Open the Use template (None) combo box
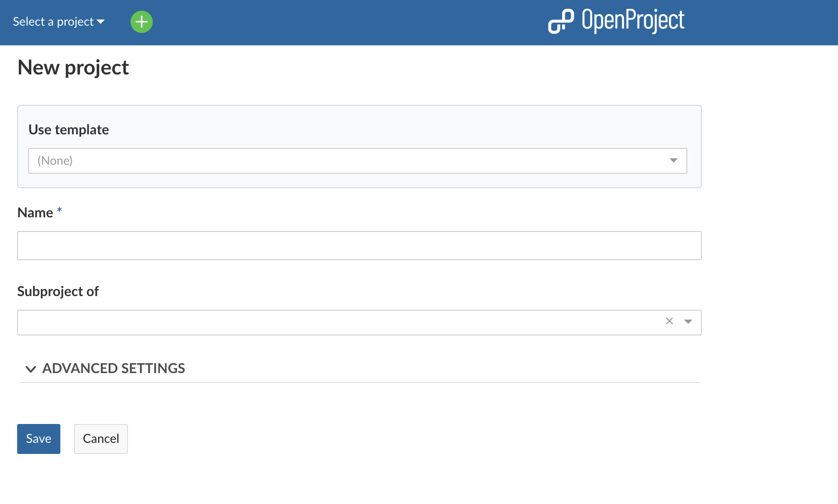The image size is (838, 504). 342,161
